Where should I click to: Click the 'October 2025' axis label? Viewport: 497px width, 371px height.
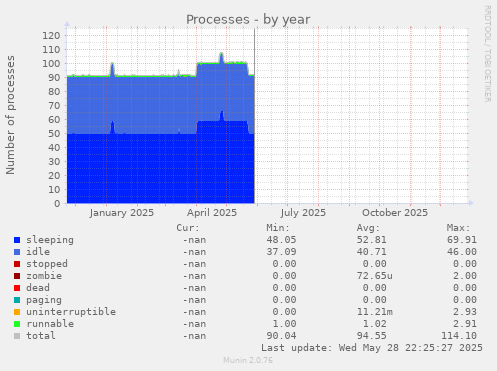(395, 213)
